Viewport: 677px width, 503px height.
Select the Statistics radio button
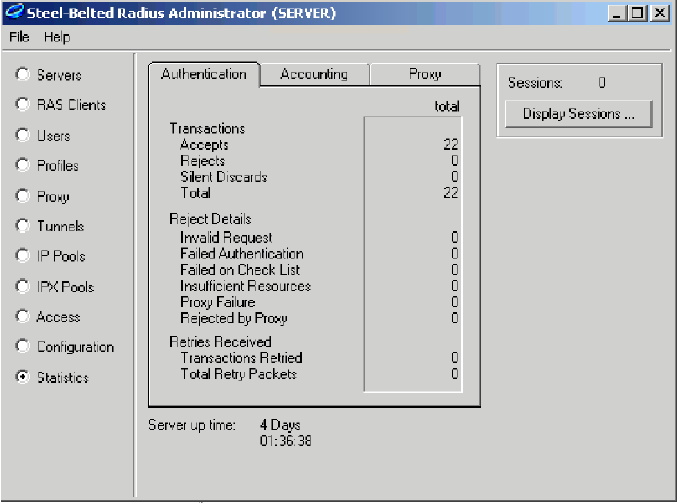click(x=22, y=377)
